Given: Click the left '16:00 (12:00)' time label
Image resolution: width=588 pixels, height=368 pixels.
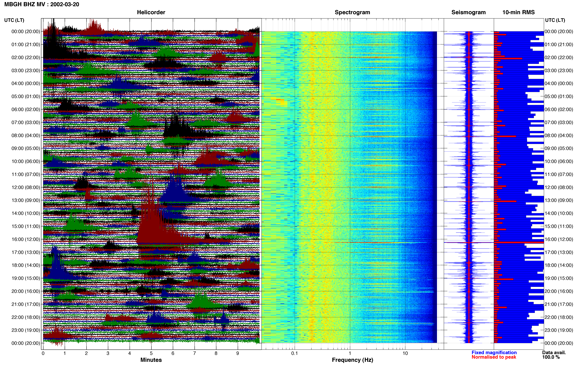Looking at the screenshot, I should [26, 239].
